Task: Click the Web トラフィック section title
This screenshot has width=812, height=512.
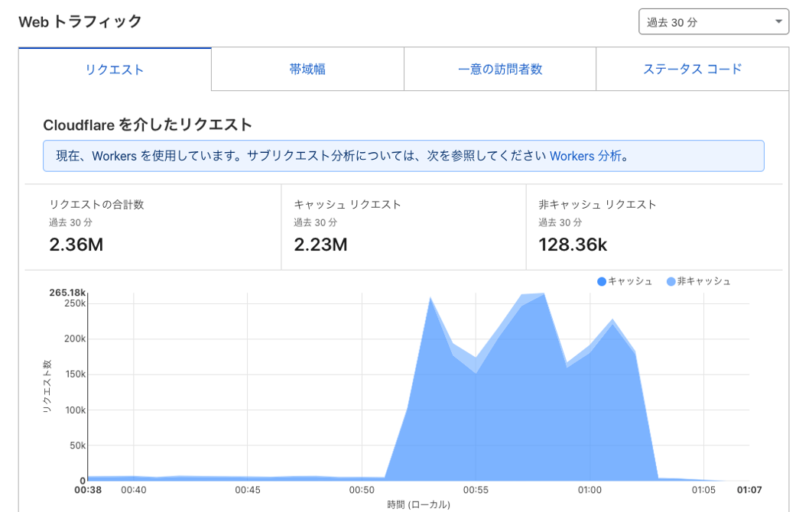Action: pyautogui.click(x=80, y=21)
